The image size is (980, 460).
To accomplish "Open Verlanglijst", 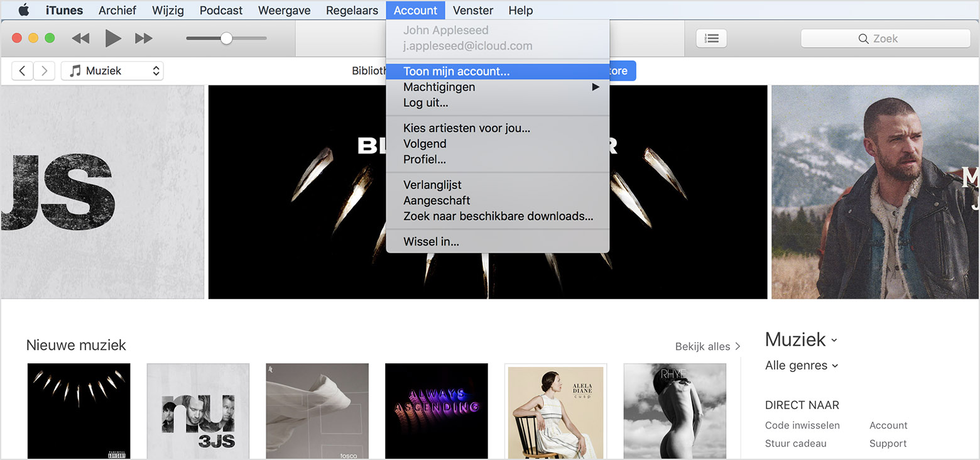I will click(498, 185).
